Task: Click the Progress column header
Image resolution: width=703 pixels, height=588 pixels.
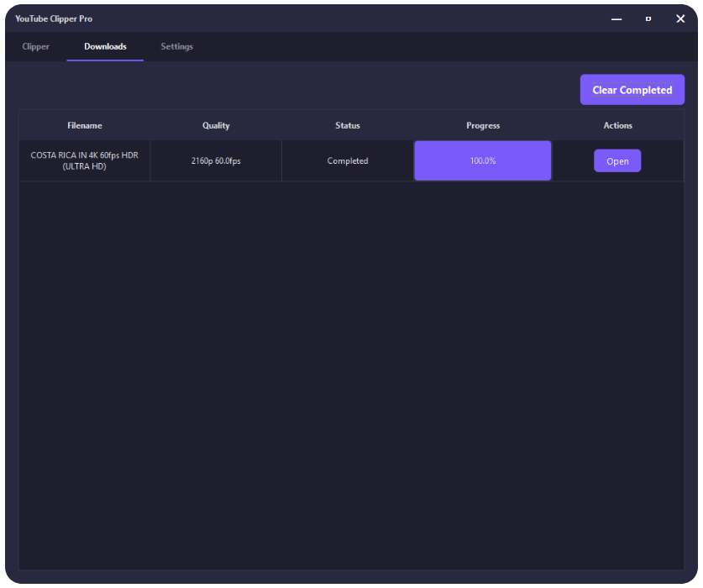Action: [x=483, y=126]
